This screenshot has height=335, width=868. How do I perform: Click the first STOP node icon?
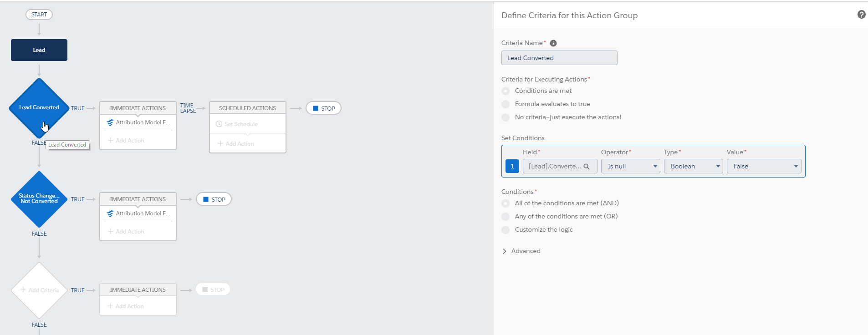(316, 108)
